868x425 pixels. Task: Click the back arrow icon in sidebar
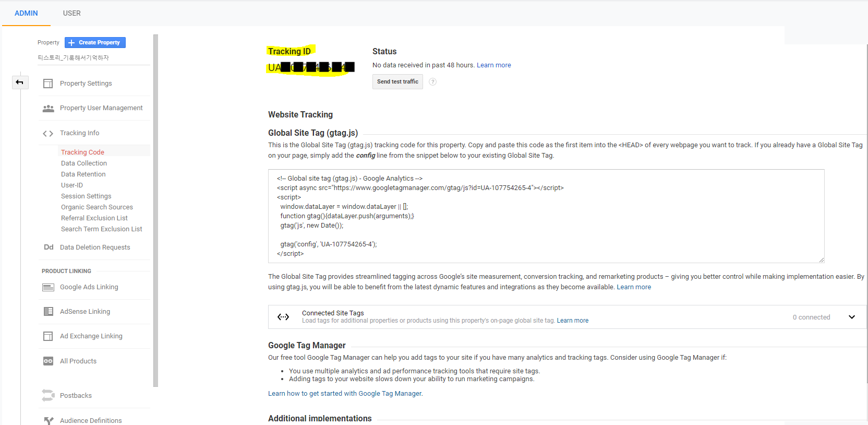click(20, 82)
